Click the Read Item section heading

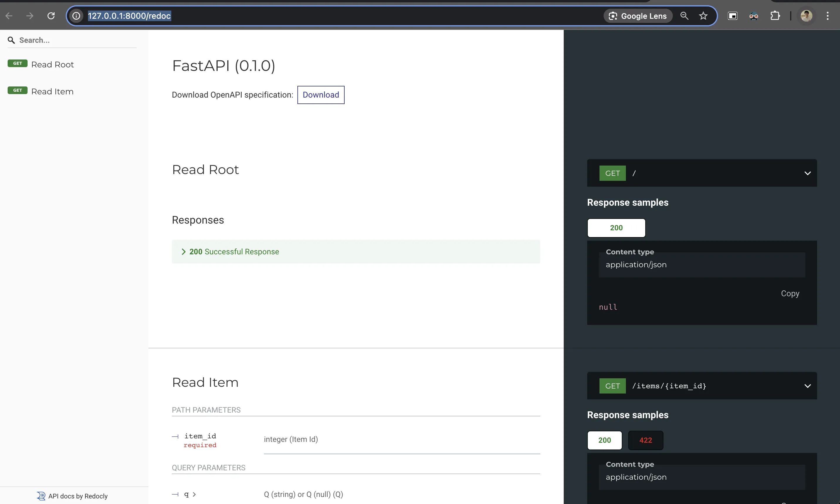pos(205,382)
